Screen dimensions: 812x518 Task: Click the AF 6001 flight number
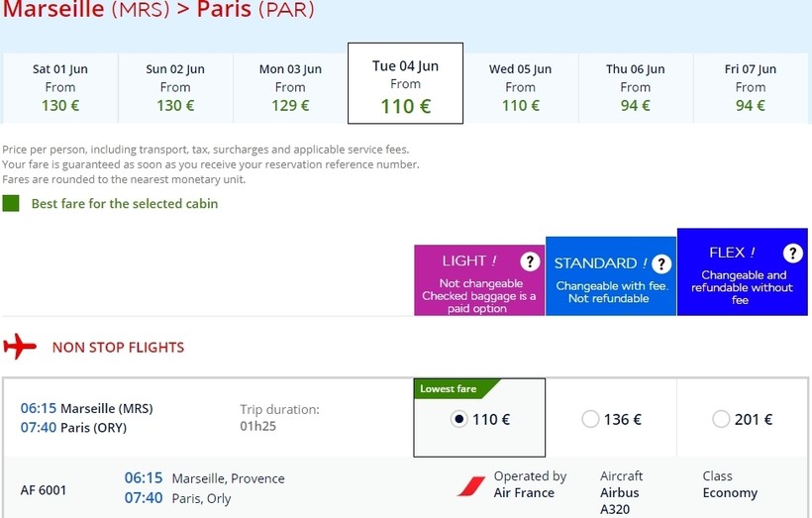[x=44, y=489]
